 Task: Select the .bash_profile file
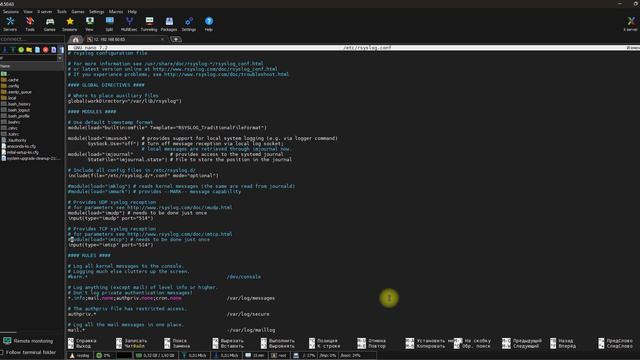coord(16,116)
